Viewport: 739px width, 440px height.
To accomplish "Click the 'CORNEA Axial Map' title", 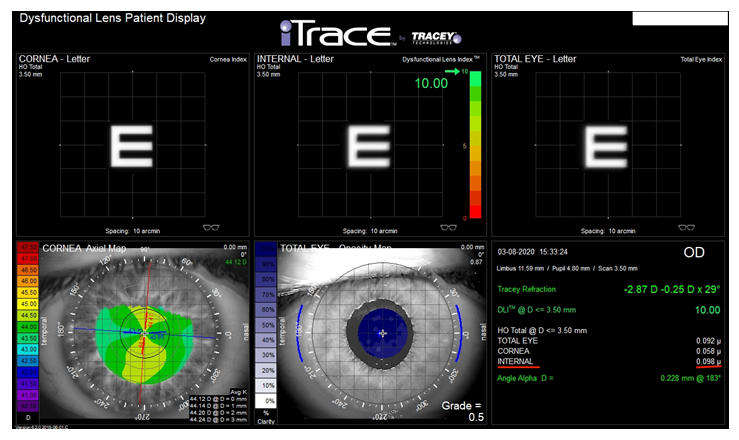I will [x=84, y=248].
